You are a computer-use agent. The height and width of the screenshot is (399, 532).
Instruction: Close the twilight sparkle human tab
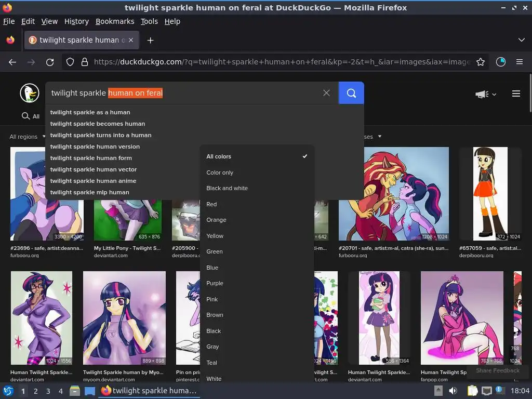pos(131,40)
